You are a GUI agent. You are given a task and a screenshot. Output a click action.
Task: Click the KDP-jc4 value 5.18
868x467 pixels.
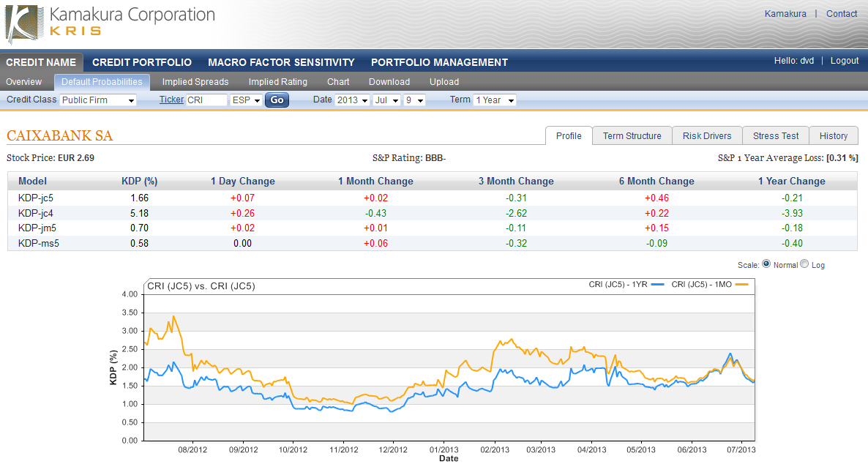click(x=140, y=213)
